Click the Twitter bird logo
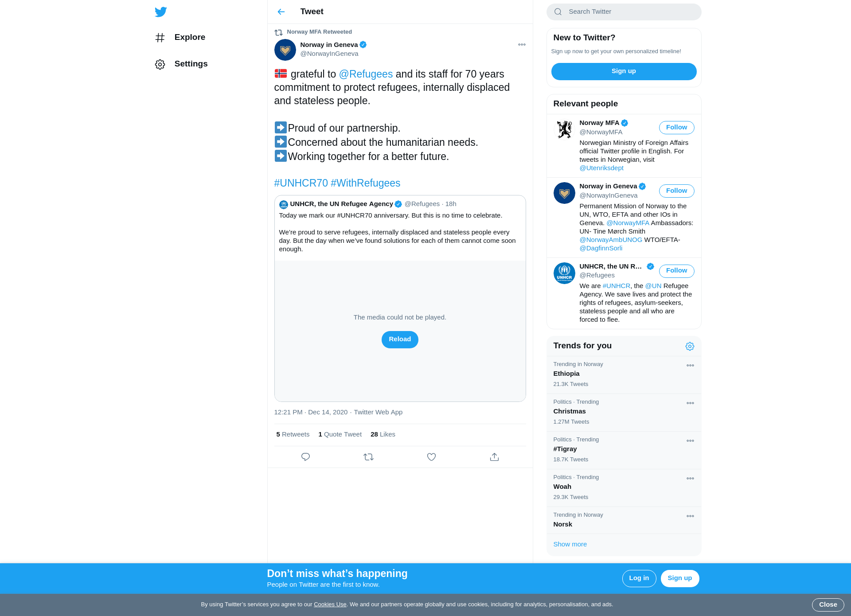851x616 pixels. pyautogui.click(x=161, y=12)
